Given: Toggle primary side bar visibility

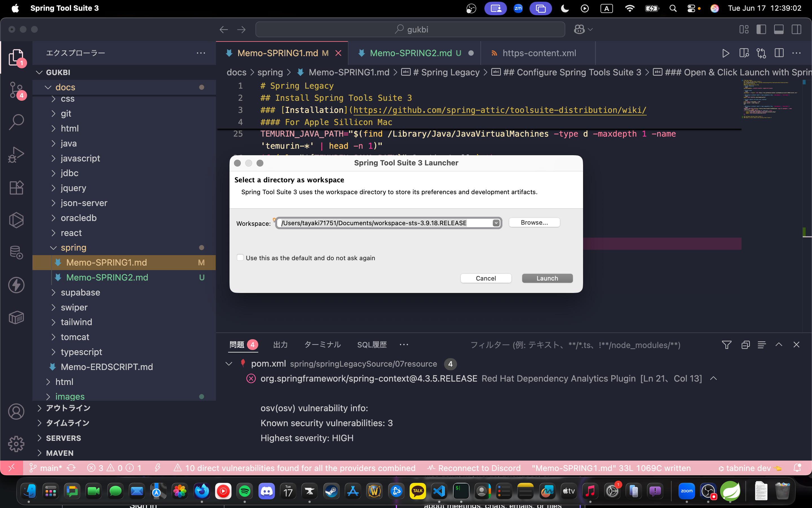Looking at the screenshot, I should tap(761, 30).
